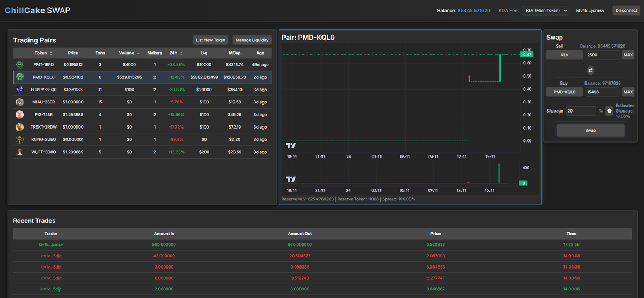This screenshot has width=644, height=298.
Task: Click the Makers column header
Action: 155,53
